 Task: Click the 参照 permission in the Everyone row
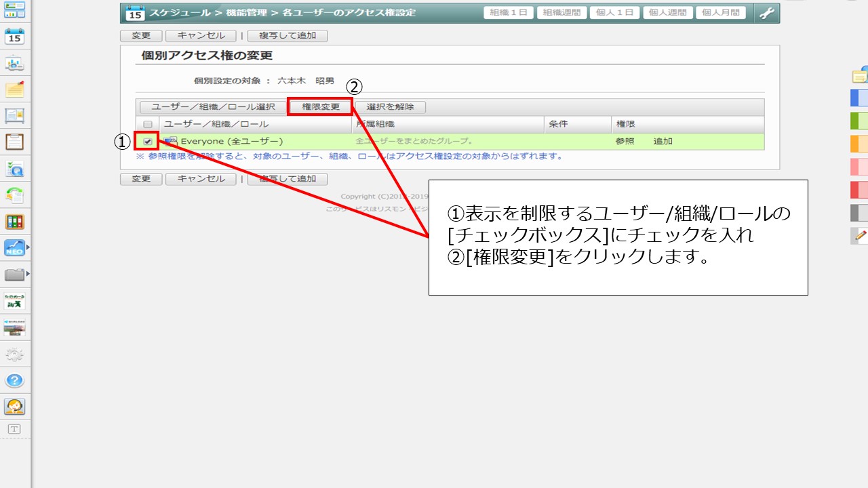coord(625,142)
